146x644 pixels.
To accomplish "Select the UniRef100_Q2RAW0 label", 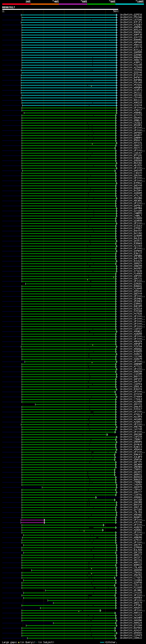I will [x=131, y=55].
